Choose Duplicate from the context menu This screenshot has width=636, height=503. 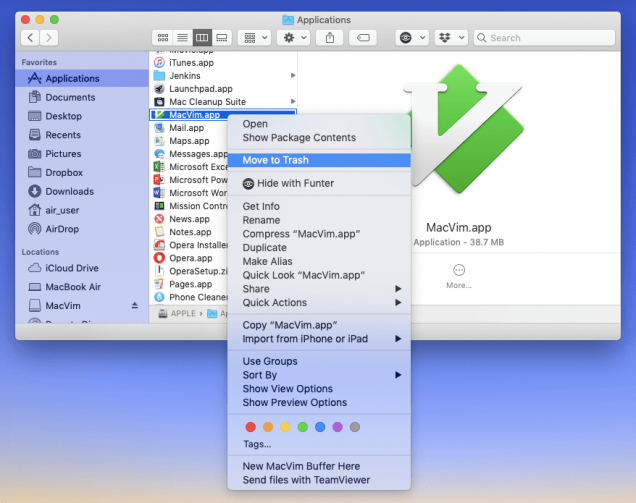pyautogui.click(x=319, y=247)
